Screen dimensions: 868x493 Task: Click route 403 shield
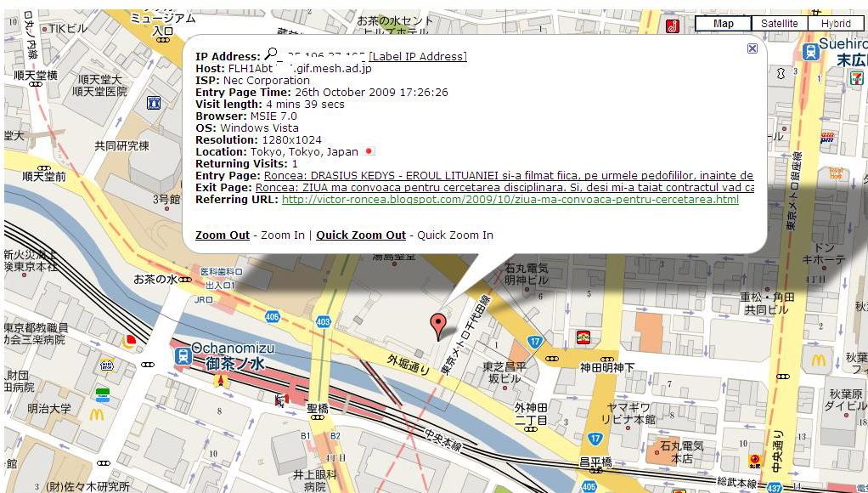[x=324, y=321]
